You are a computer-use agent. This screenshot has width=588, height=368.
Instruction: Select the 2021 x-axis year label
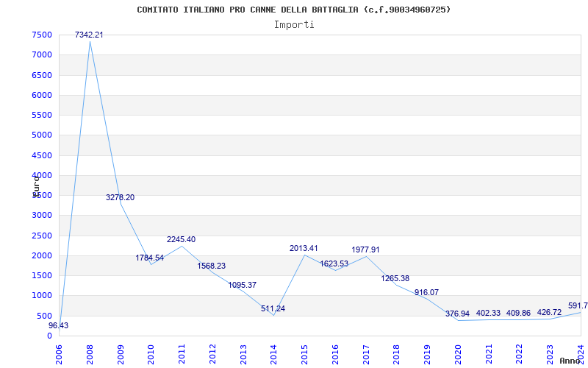click(489, 355)
